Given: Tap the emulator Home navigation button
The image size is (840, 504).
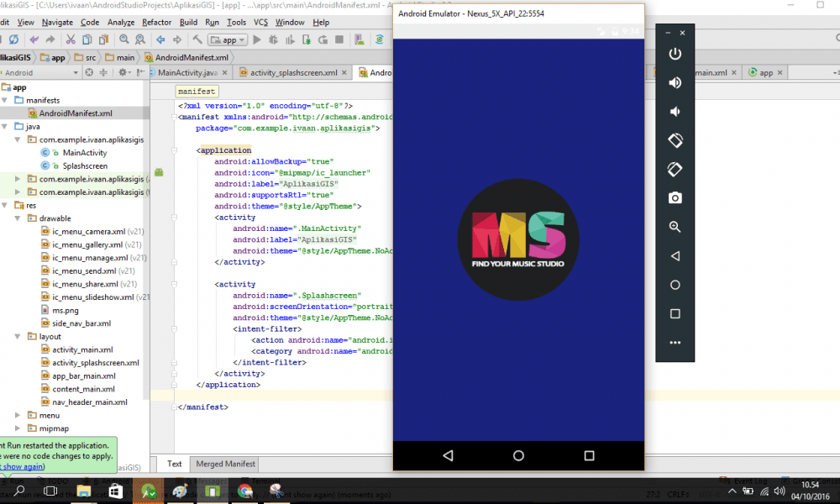Looking at the screenshot, I should [519, 454].
